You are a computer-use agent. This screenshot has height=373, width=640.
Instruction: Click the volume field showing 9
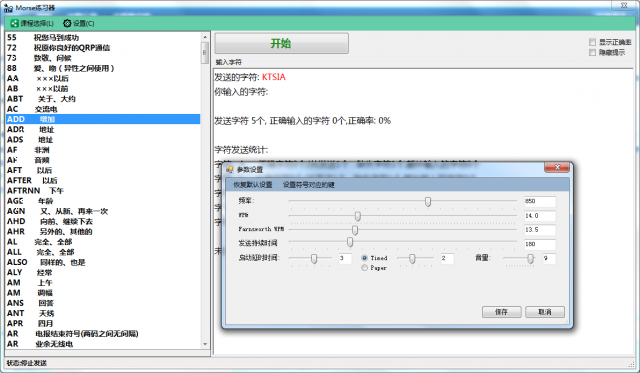pos(549,258)
